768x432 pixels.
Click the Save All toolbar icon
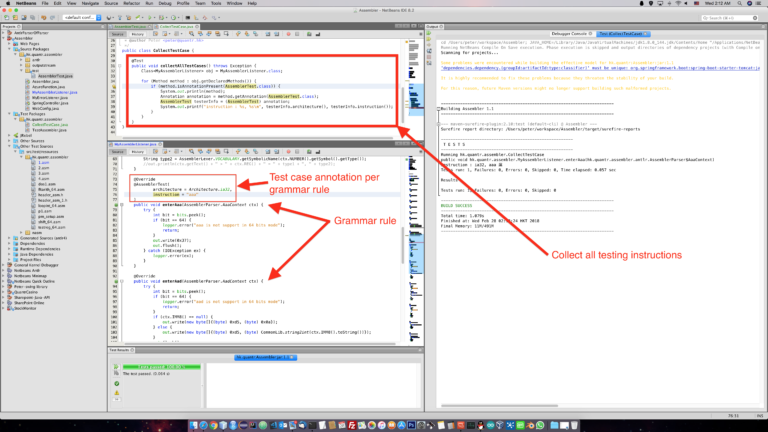(x=32, y=18)
